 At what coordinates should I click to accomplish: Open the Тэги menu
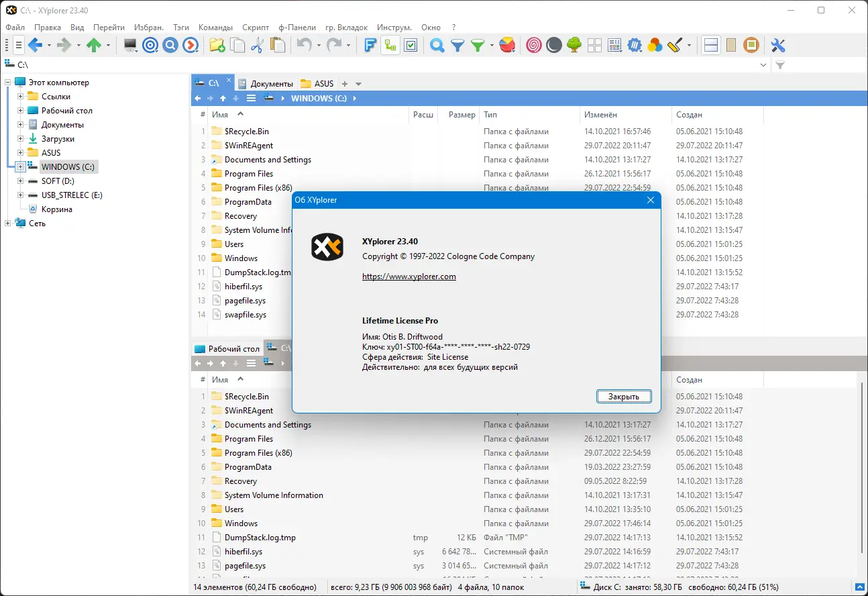(x=181, y=28)
